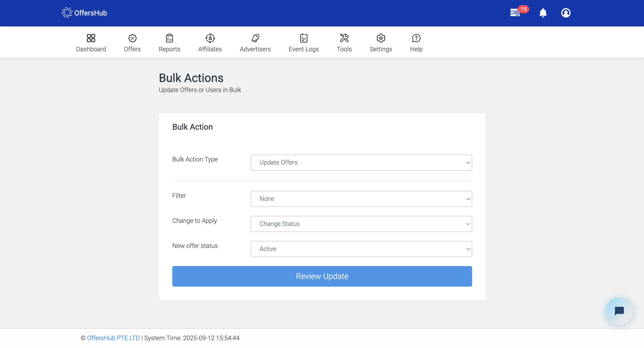
Task: Follow the OffersHub PTE LTD footer link
Action: pos(113,338)
